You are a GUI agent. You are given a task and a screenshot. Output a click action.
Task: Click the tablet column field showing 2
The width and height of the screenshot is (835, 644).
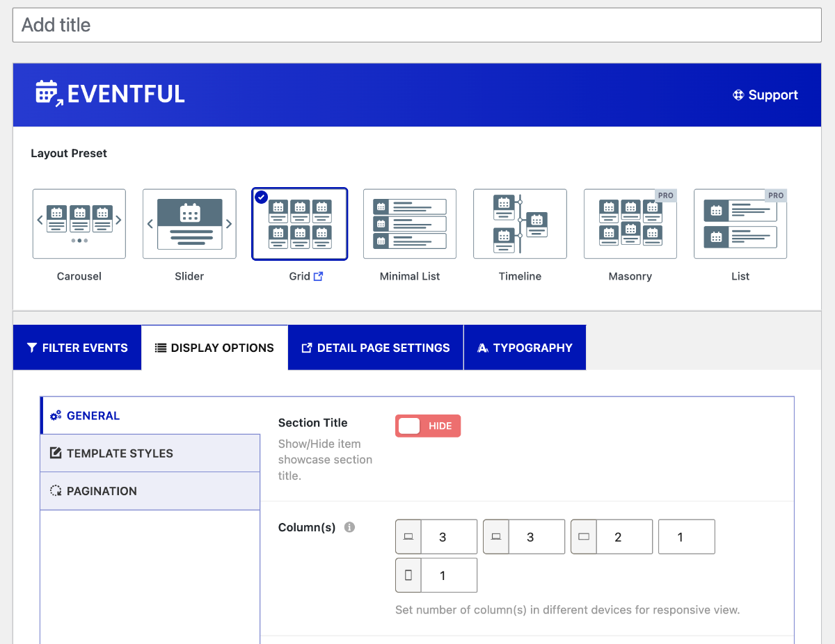pos(624,537)
